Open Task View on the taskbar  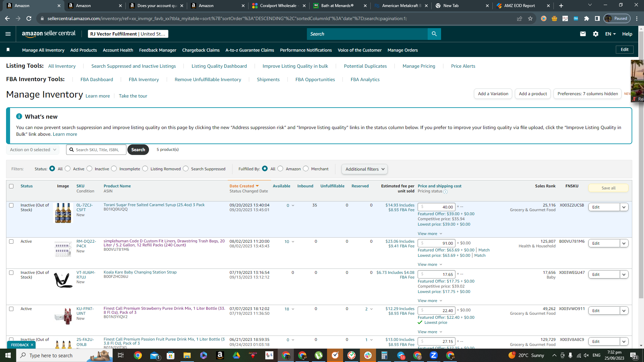121,355
